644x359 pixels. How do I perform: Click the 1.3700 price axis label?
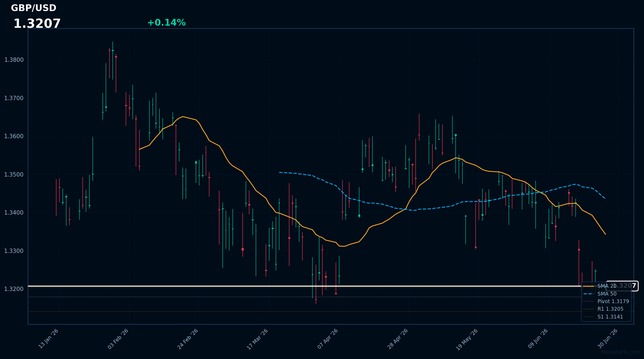pos(14,98)
